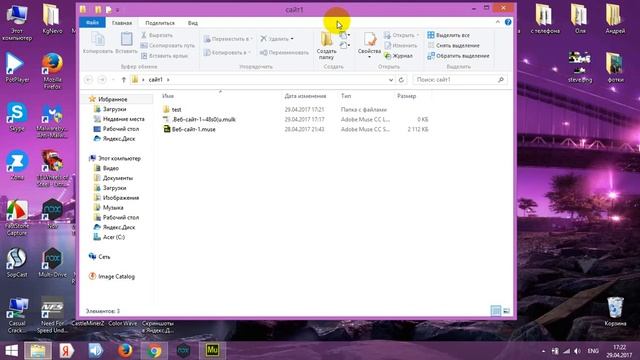Click Выделить все to select all
The width and height of the screenshot is (640, 360).
tap(448, 35)
